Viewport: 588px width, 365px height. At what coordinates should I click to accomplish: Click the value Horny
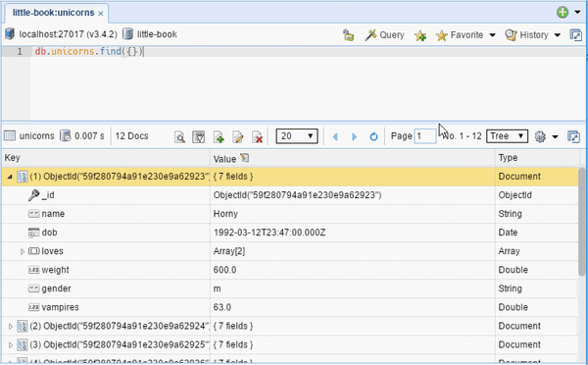(225, 214)
